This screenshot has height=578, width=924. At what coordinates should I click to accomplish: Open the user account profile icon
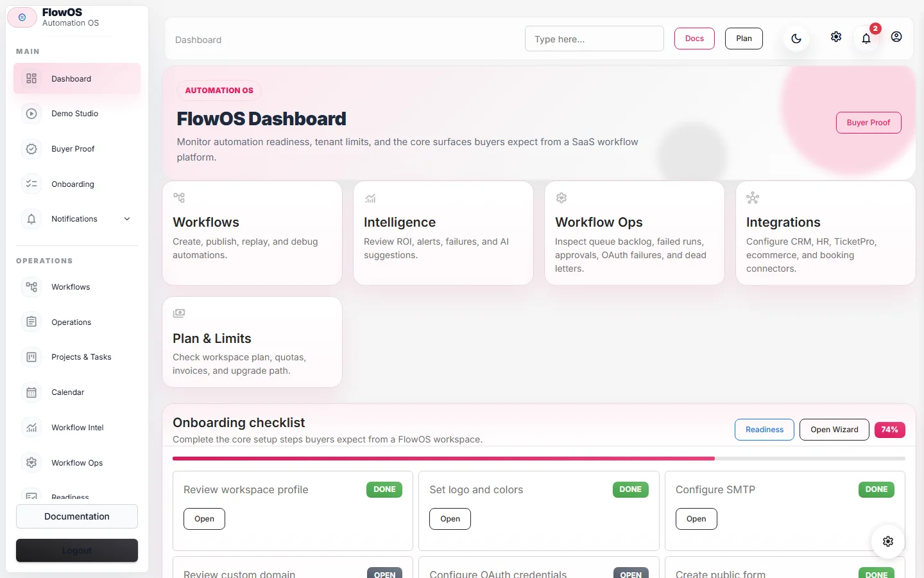(x=896, y=37)
